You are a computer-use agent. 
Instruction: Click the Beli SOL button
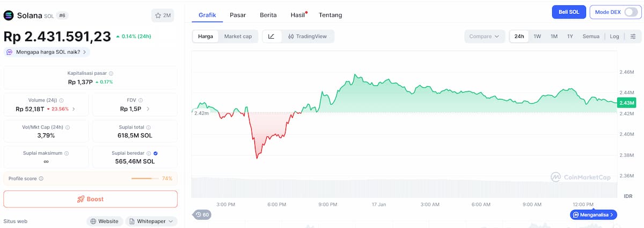click(x=569, y=12)
